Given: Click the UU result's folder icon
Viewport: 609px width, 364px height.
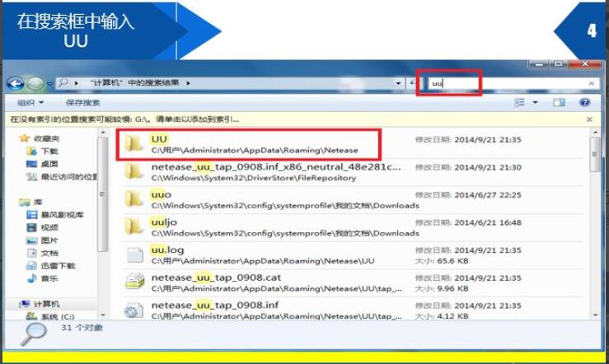Looking at the screenshot, I should tap(134, 143).
